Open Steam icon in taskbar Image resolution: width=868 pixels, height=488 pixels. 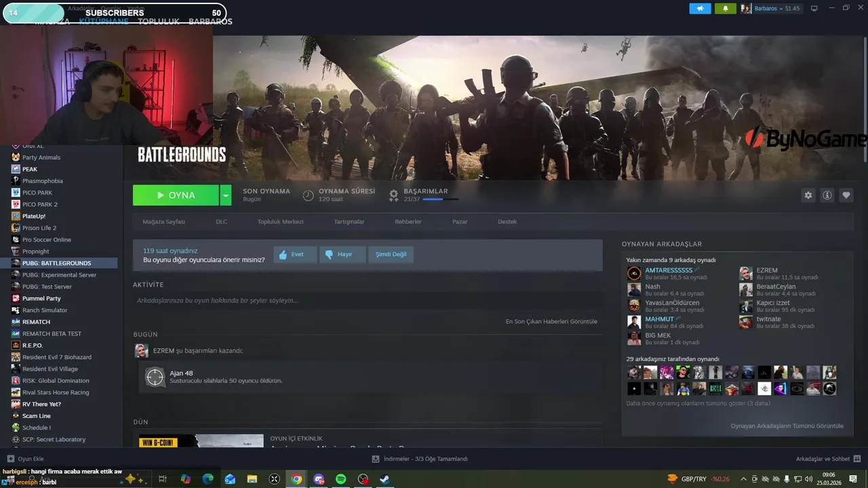[384, 479]
